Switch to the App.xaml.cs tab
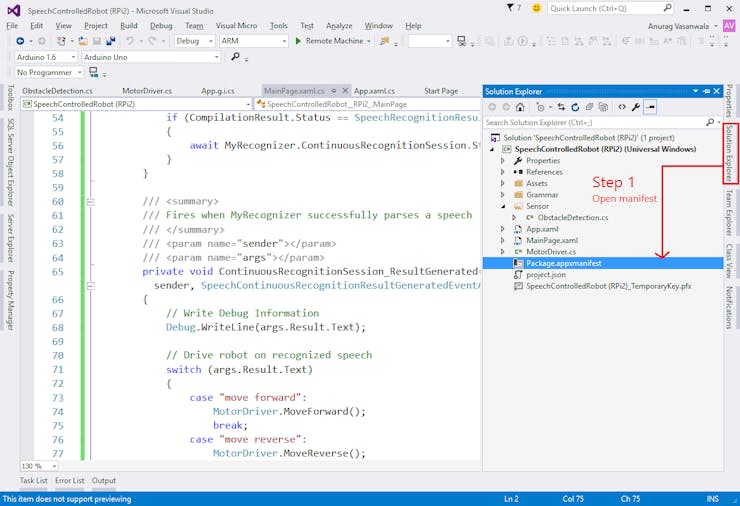This screenshot has height=506, width=740. (374, 91)
